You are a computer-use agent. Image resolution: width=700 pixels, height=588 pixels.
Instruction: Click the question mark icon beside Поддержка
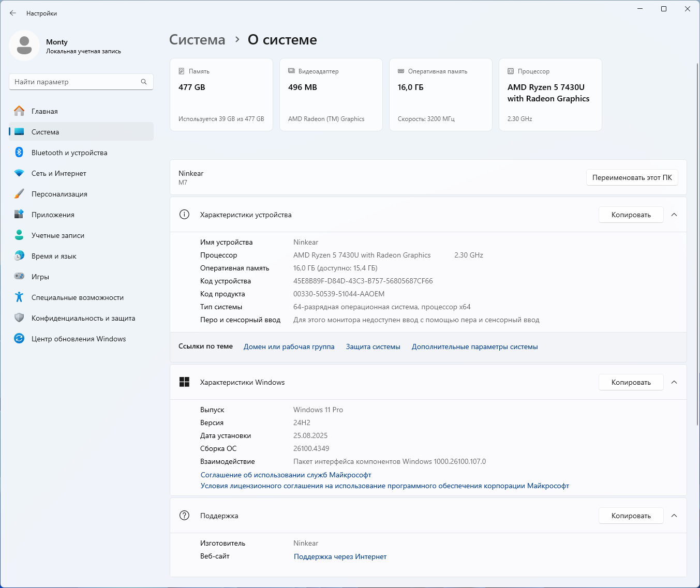click(x=184, y=516)
